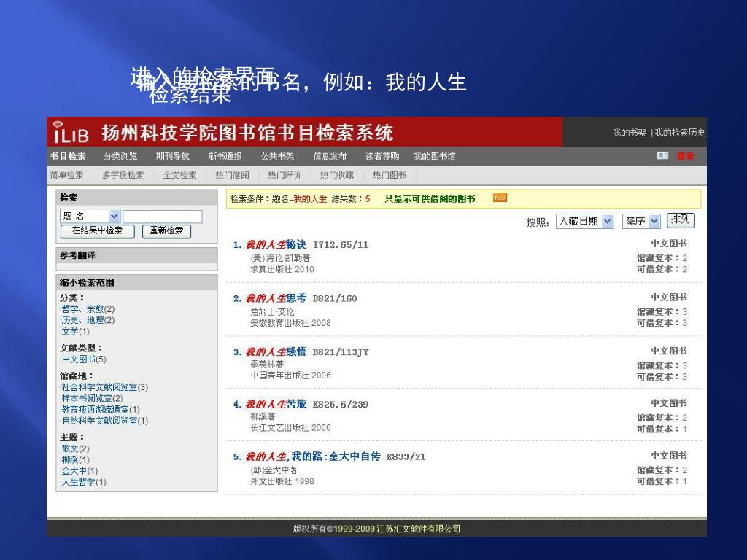
Task: Filter by category 哲学、宗教(2)
Action: coord(88,309)
